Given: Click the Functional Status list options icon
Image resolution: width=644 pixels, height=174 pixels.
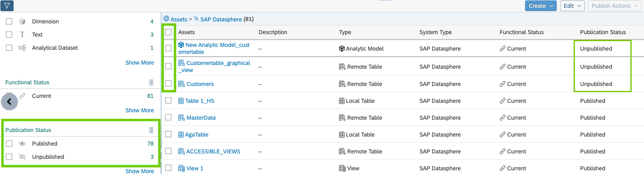Looking at the screenshot, I should pyautogui.click(x=151, y=82).
